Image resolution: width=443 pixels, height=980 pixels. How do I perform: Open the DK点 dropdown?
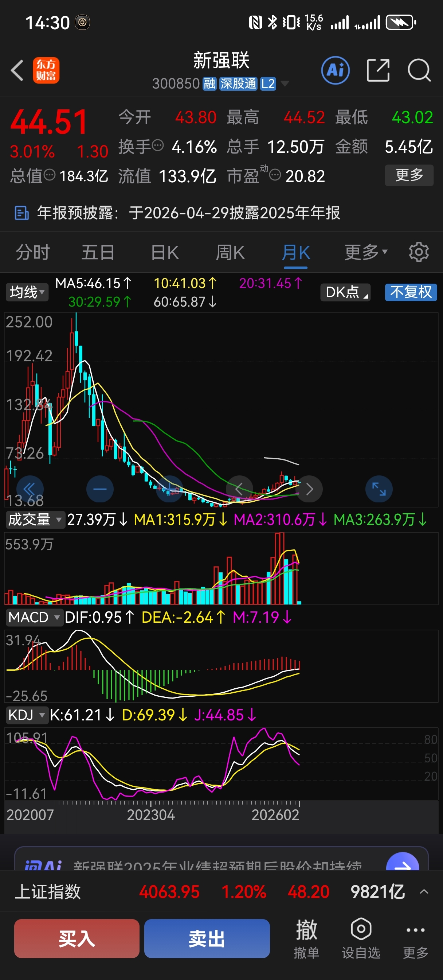coord(345,292)
